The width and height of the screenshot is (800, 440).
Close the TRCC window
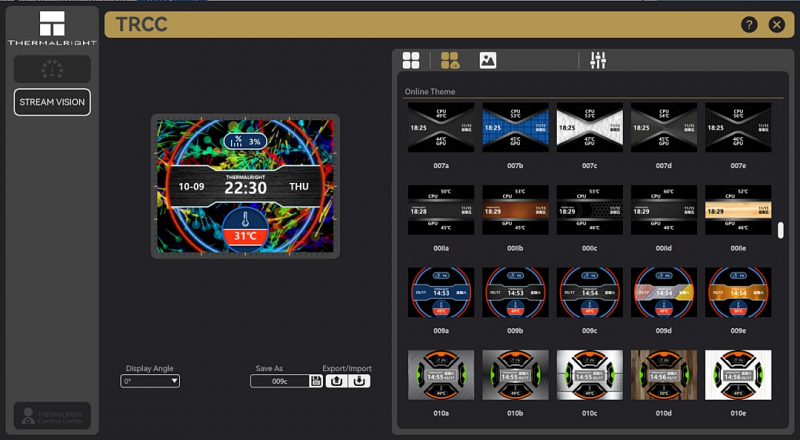[777, 25]
